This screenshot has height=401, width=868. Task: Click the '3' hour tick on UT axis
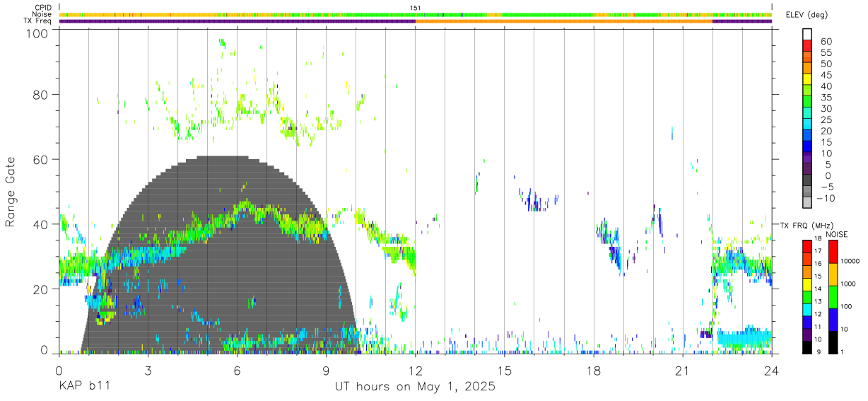point(148,371)
